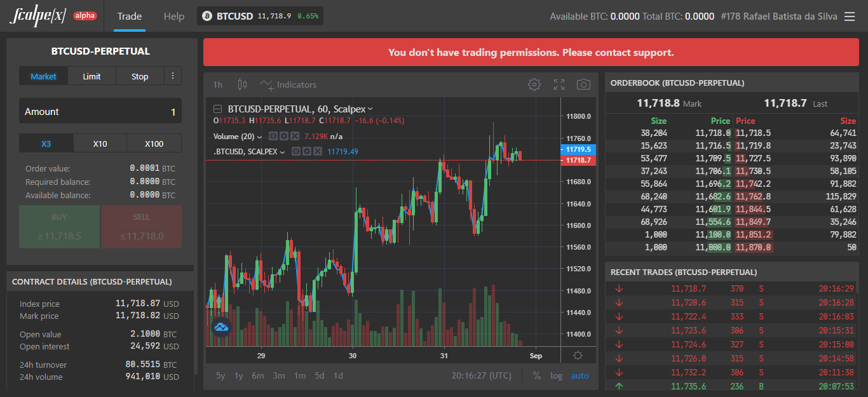Set chart range to 1y
This screenshot has width=868, height=397.
click(x=239, y=375)
